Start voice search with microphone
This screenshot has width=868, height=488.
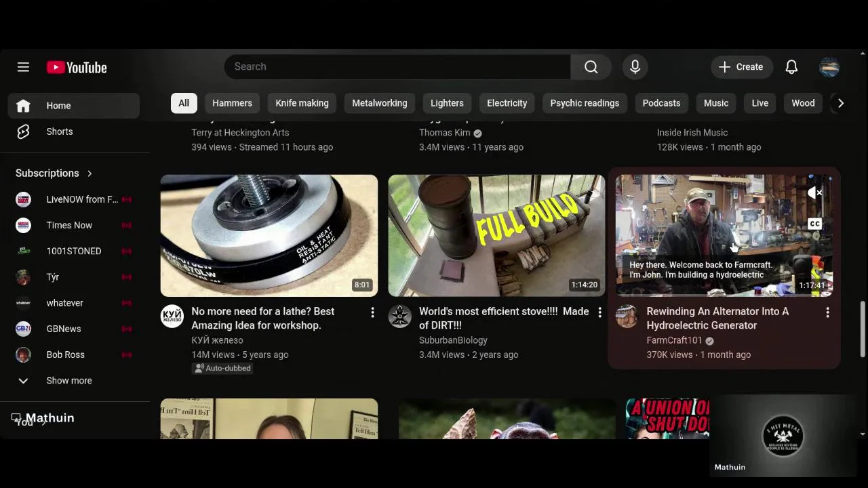(635, 66)
